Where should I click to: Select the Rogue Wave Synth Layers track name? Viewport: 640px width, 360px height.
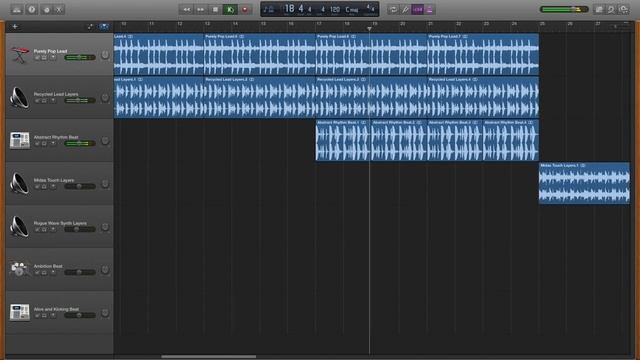point(60,223)
